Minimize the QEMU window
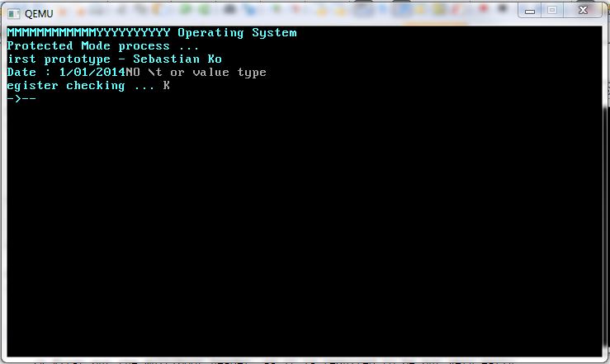 [529, 11]
